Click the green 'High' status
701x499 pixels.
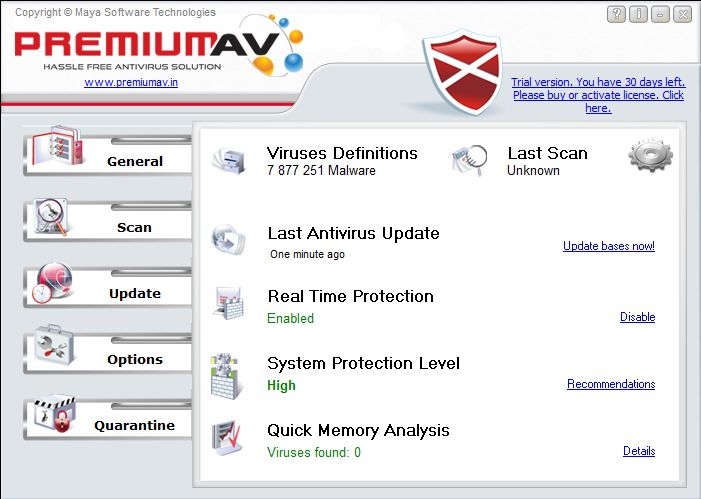281,385
